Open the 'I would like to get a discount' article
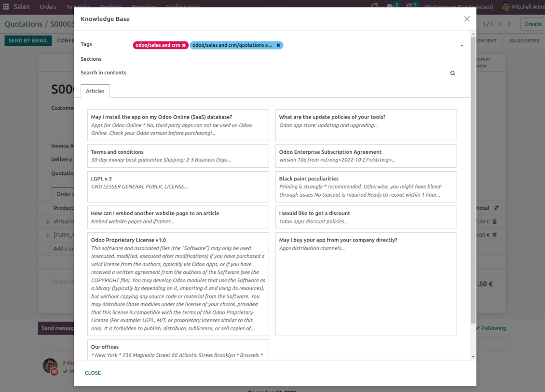The height and width of the screenshot is (392, 545). (x=366, y=217)
